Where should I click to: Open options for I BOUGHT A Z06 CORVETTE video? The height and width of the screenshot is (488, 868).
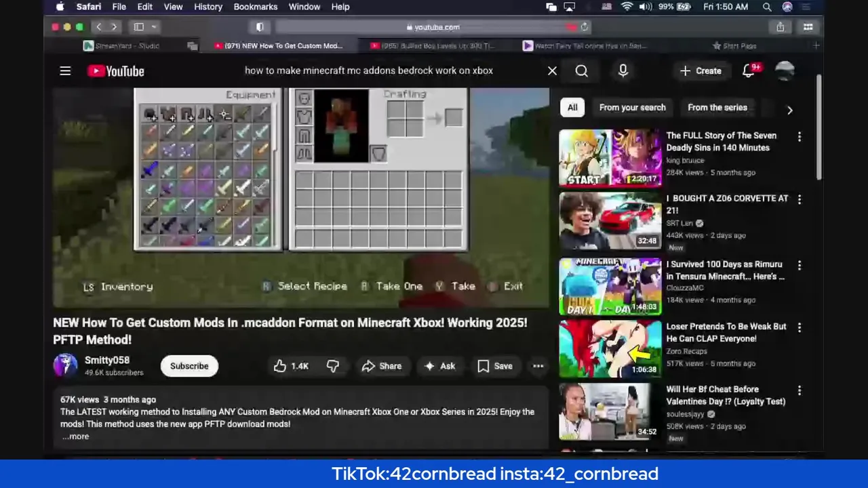click(x=799, y=199)
